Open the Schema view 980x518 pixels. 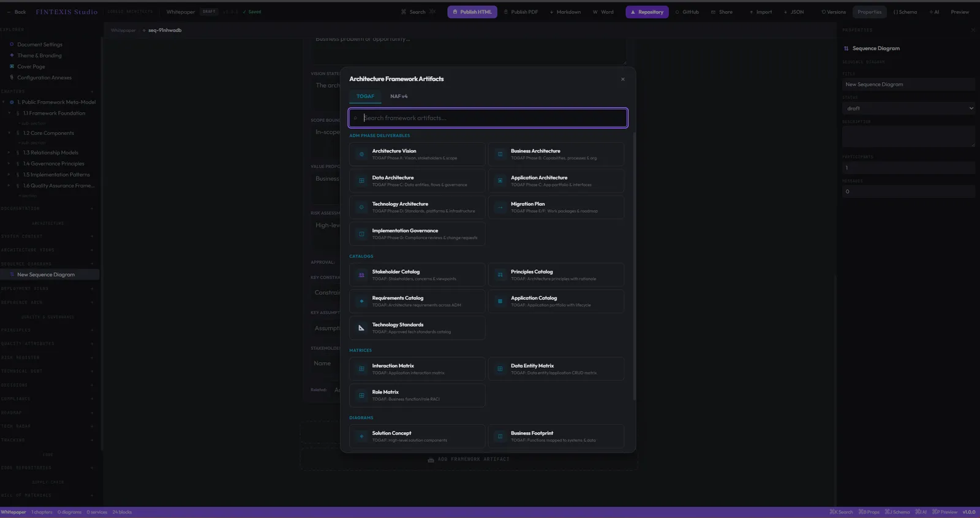[x=905, y=12]
